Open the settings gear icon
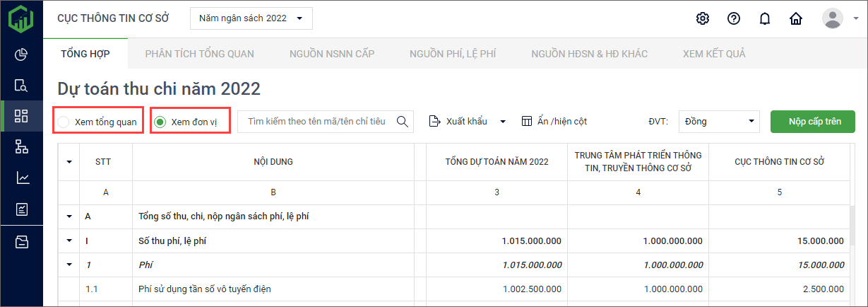The image size is (868, 307). 702,18
